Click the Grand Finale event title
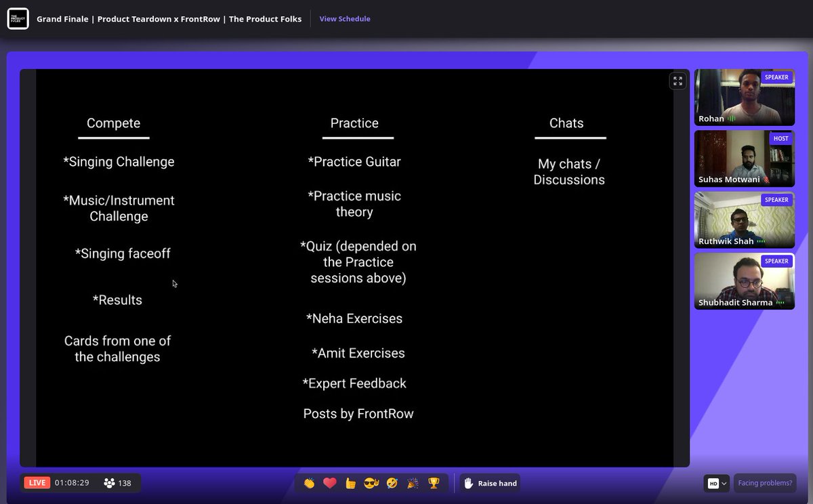Screen dimensions: 813x504 tap(169, 19)
